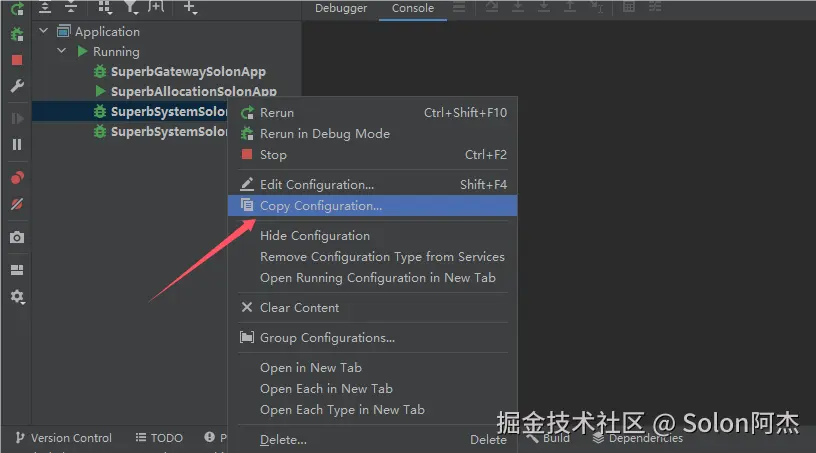Open View Breakpoints red circles icon
The image size is (816, 453).
[x=17, y=178]
